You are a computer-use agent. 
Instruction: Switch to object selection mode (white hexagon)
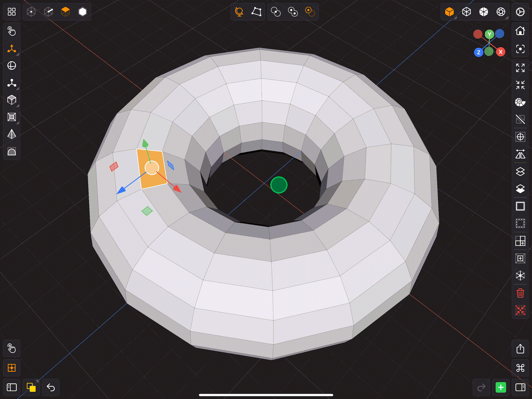pyautogui.click(x=83, y=12)
